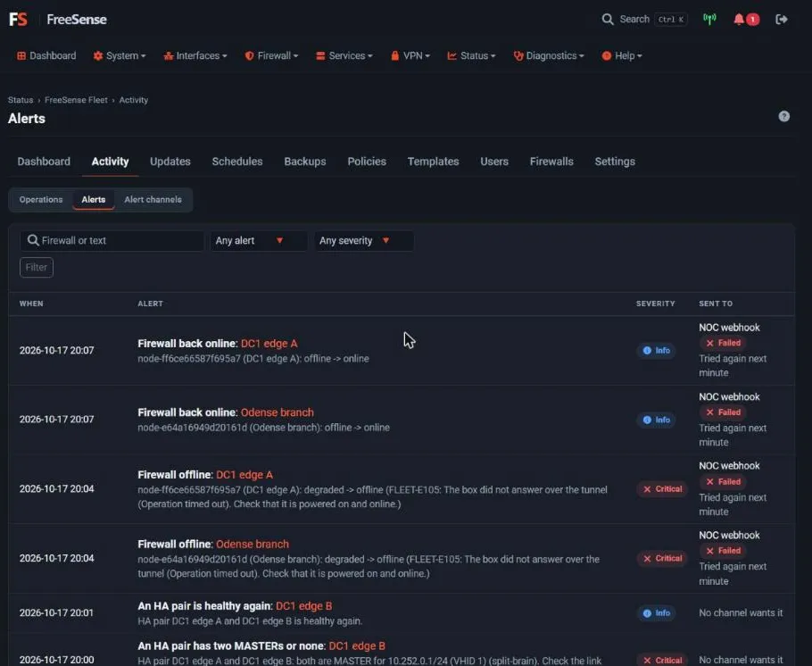The width and height of the screenshot is (812, 666).
Task: Click Failed badge in Odense branch back online row
Action: click(723, 412)
